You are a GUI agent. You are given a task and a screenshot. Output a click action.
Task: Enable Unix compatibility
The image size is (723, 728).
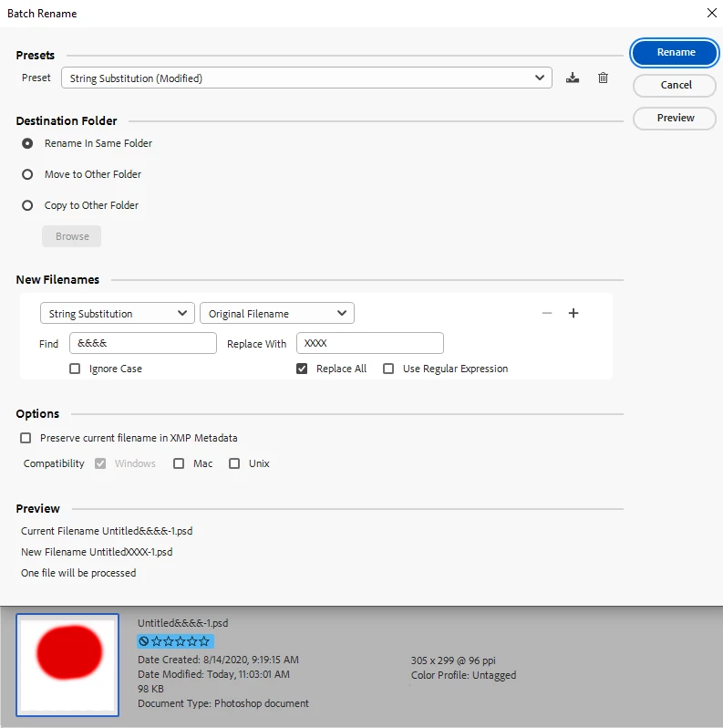(x=234, y=463)
